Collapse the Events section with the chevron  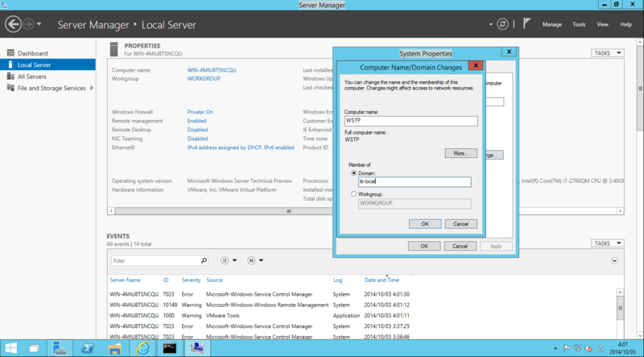pos(614,260)
